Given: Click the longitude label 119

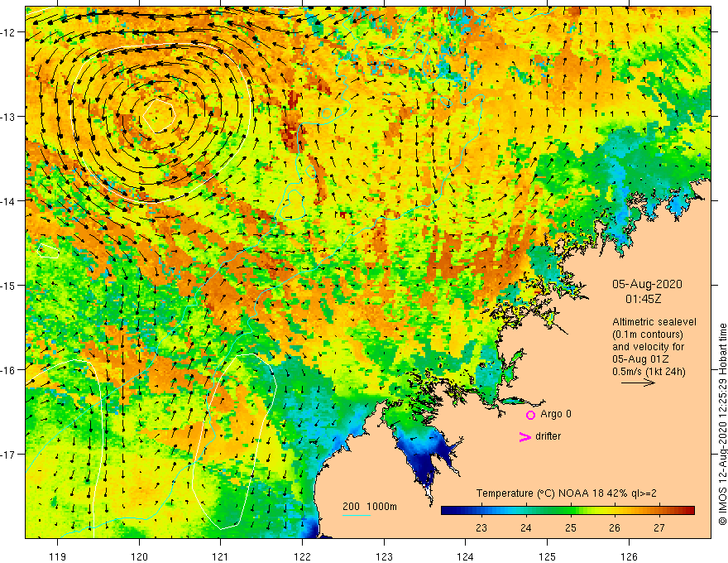Looking at the screenshot, I should pyautogui.click(x=58, y=556).
